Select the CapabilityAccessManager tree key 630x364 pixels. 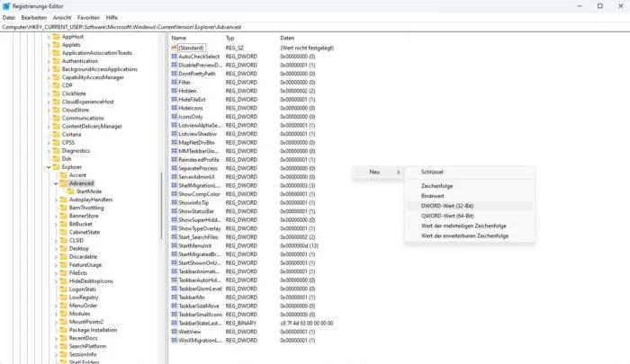coord(93,77)
